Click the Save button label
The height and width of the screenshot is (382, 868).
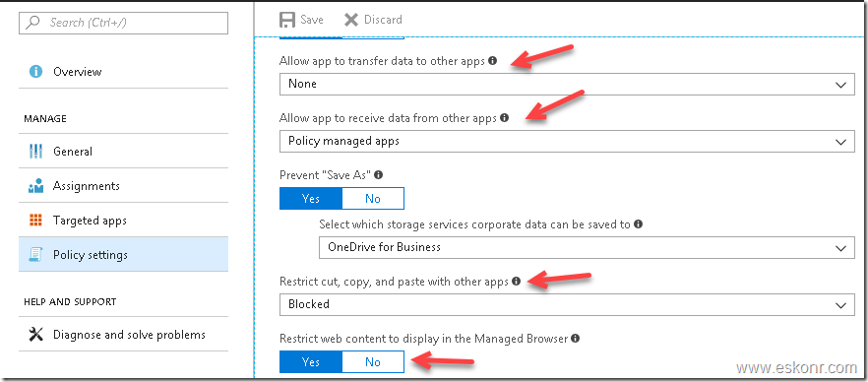tap(312, 20)
